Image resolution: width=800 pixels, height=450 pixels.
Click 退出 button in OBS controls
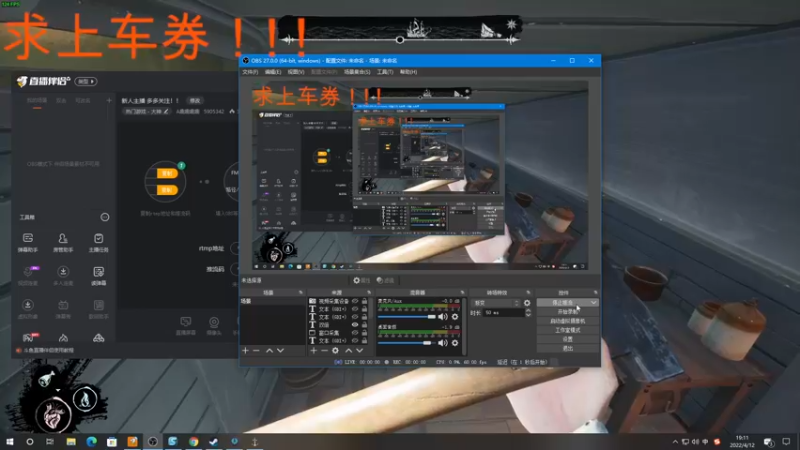click(x=567, y=348)
